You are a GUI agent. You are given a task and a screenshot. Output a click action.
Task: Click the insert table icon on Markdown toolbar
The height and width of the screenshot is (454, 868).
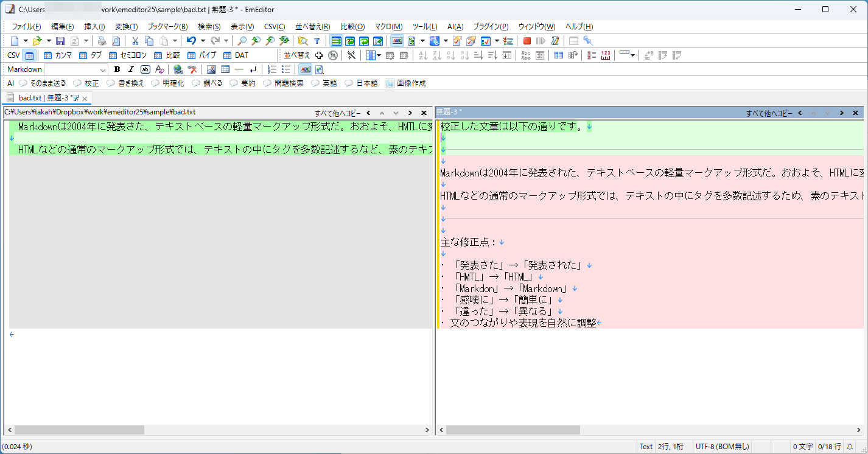(226, 69)
